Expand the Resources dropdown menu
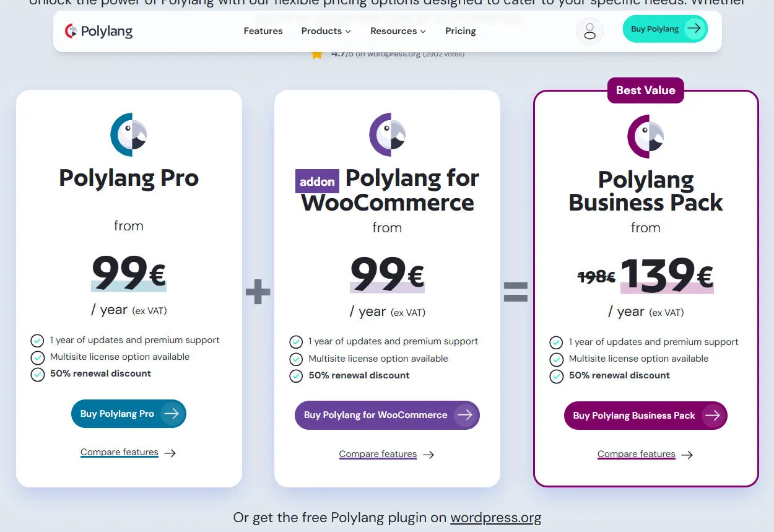This screenshot has width=774, height=532. (398, 31)
